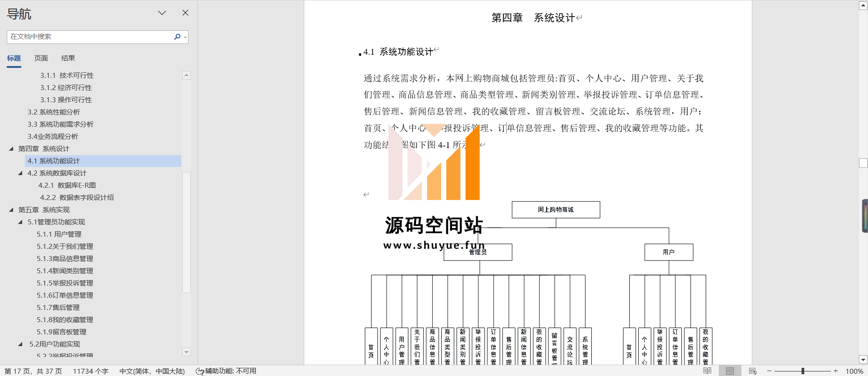Collapse the 5.2用户功能实现 heading
868x376 pixels.
20,344
